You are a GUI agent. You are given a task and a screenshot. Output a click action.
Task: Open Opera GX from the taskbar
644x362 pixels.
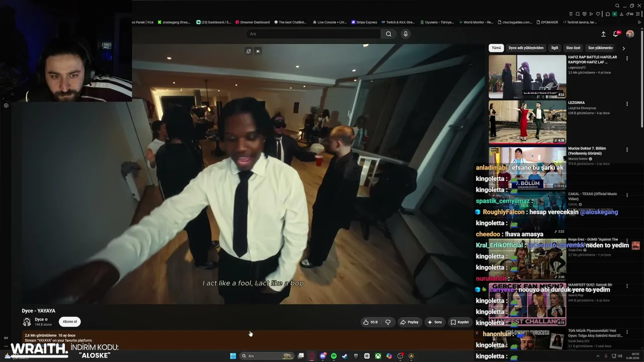[x=312, y=356]
